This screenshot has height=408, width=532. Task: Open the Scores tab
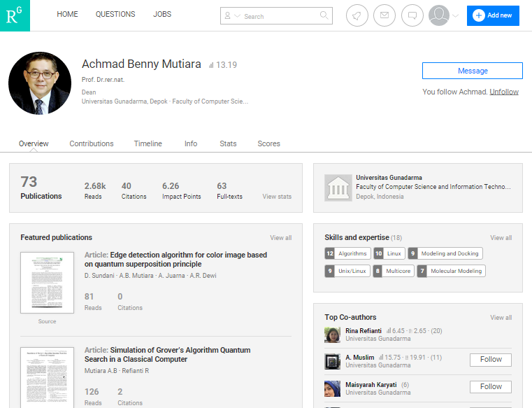click(x=268, y=143)
